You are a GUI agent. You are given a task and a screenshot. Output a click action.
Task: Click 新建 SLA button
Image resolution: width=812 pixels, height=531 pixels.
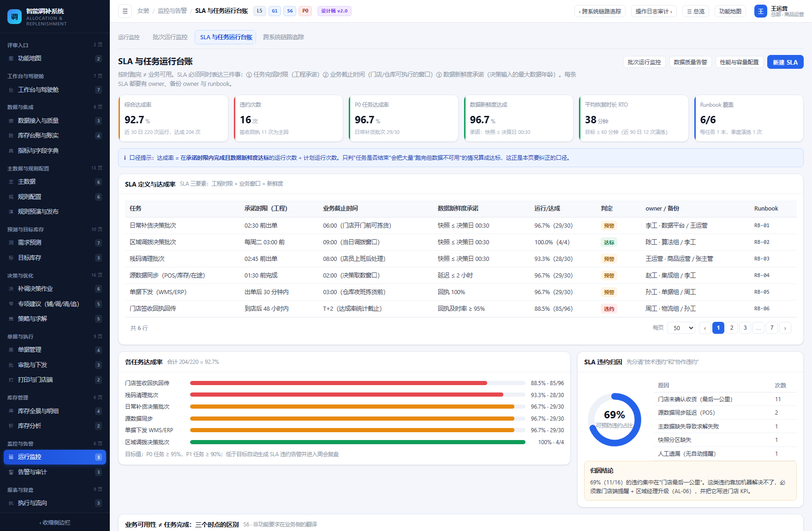[785, 62]
